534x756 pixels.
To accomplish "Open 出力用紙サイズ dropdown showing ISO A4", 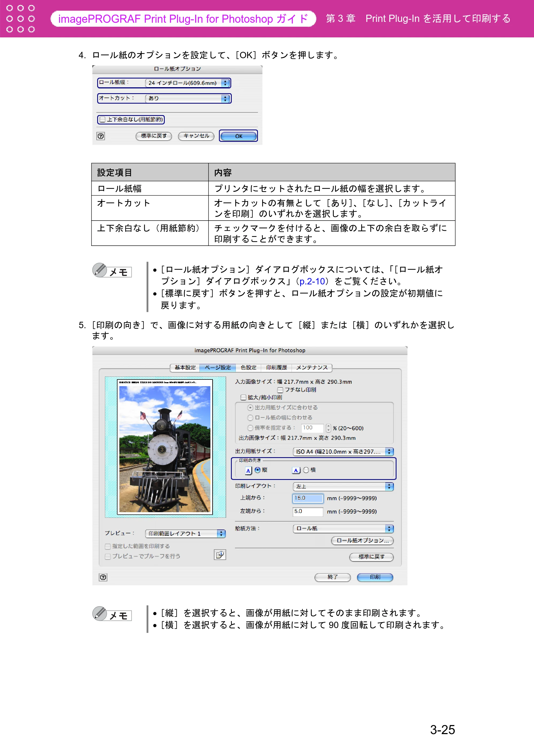I will 343,451.
